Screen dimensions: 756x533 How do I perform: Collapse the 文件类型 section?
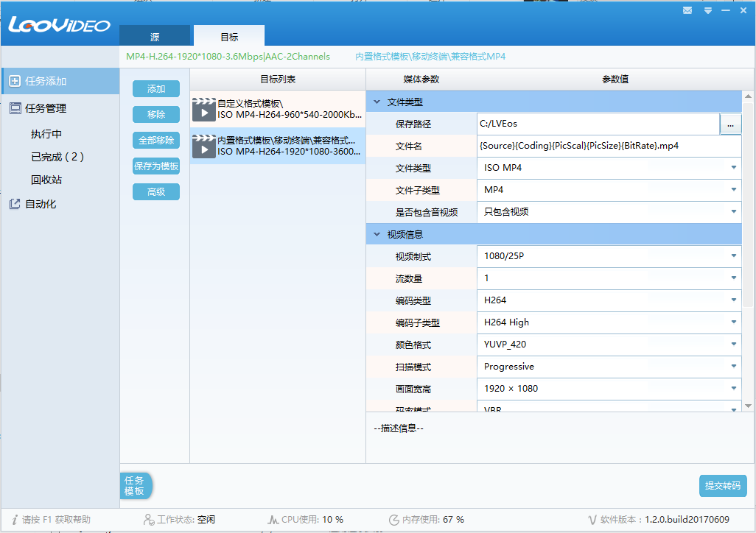[377, 102]
